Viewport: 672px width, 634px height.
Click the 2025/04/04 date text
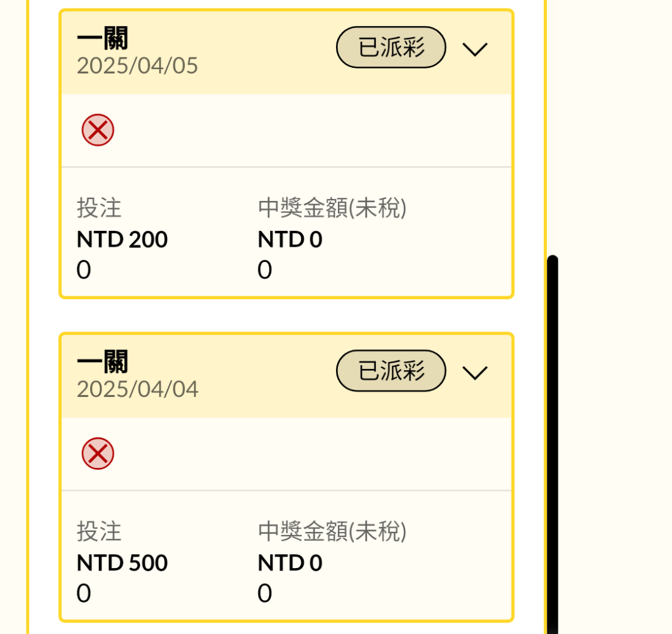(138, 389)
